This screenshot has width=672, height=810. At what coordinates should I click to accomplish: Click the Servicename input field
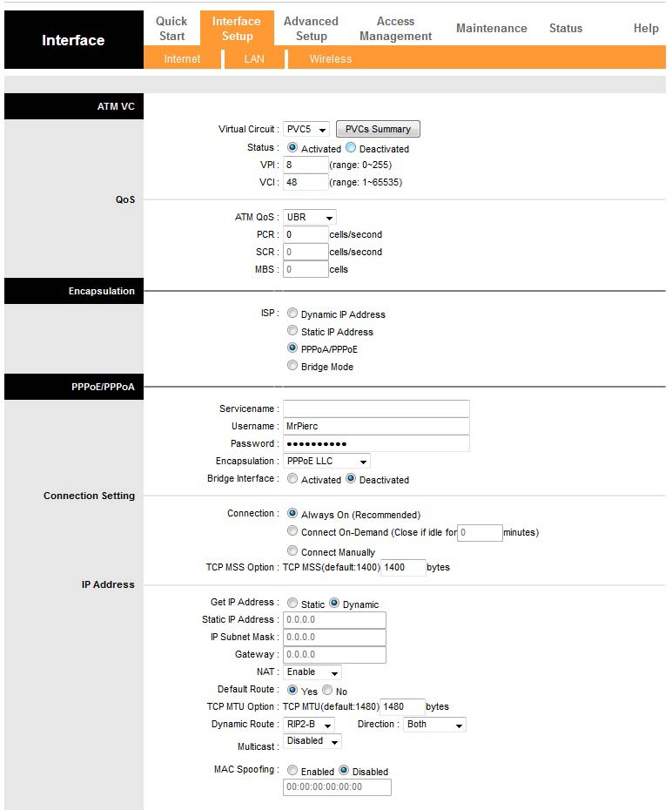click(376, 408)
